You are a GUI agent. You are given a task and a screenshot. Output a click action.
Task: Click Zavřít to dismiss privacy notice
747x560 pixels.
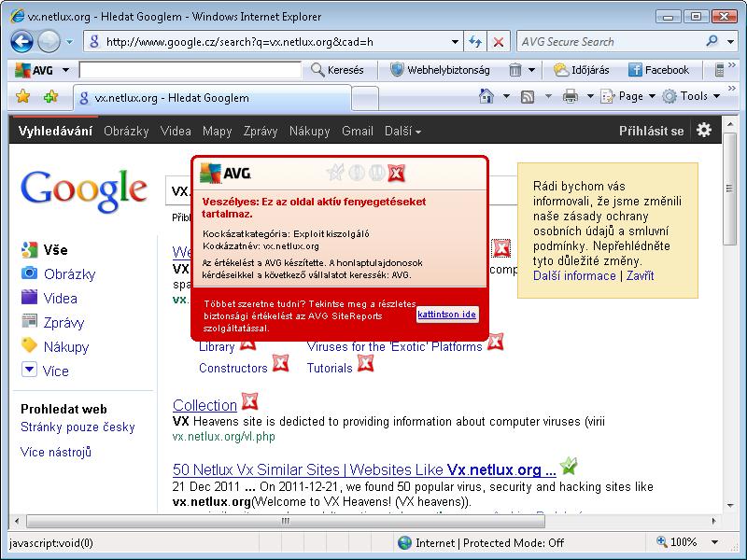tap(640, 275)
